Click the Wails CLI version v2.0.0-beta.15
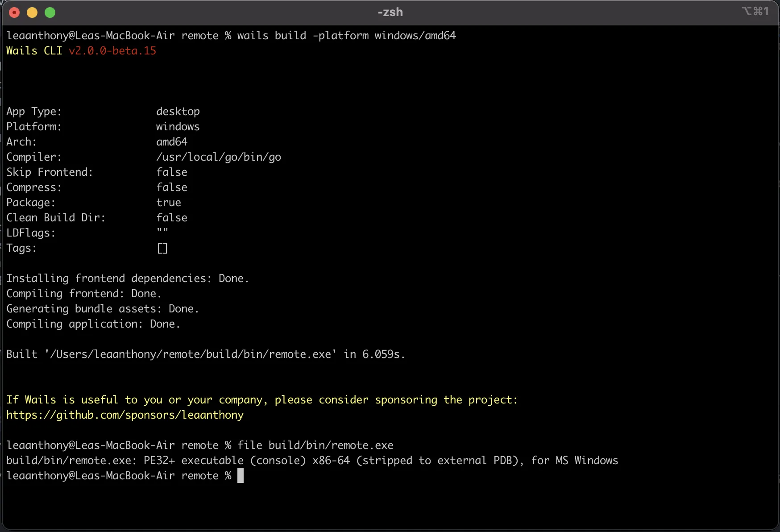The width and height of the screenshot is (780, 532). pos(112,50)
